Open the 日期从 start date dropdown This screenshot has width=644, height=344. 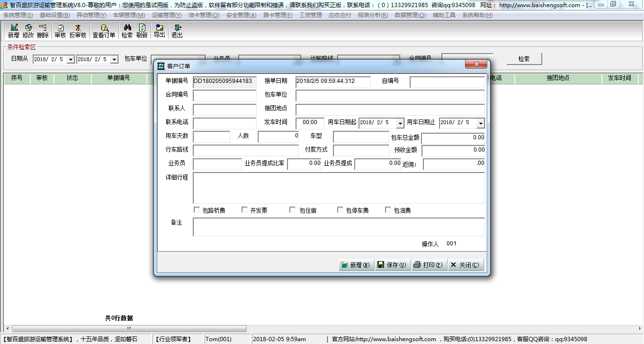tap(71, 59)
